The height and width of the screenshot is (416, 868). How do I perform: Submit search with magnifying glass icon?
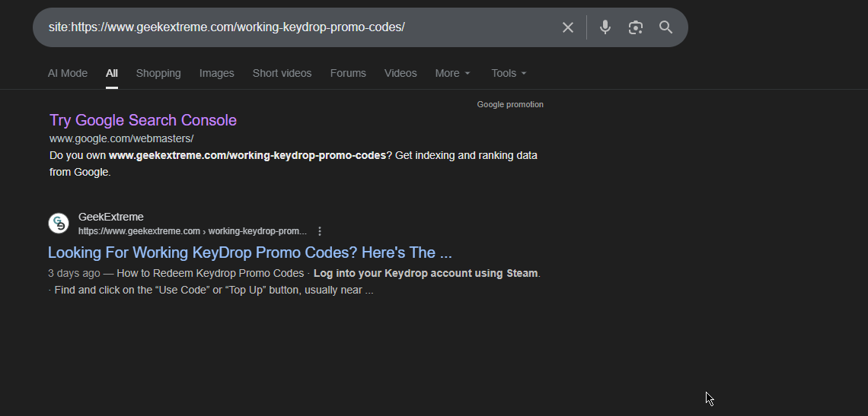click(665, 27)
